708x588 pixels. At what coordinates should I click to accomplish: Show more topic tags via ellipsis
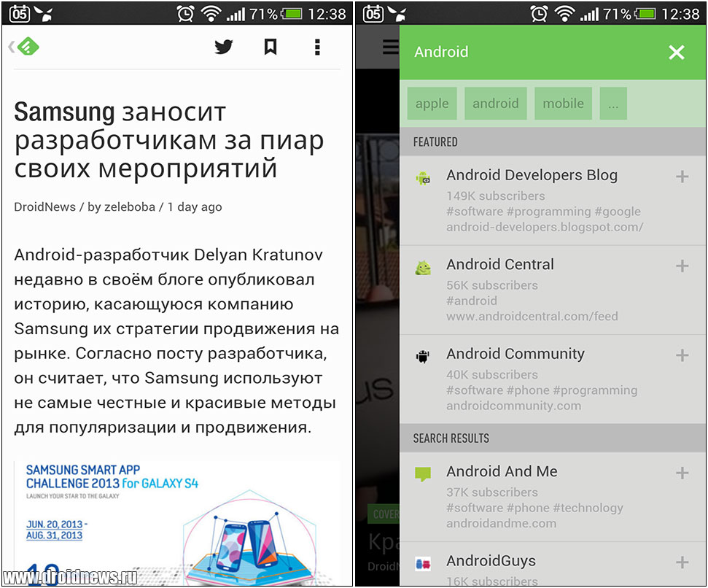point(613,104)
